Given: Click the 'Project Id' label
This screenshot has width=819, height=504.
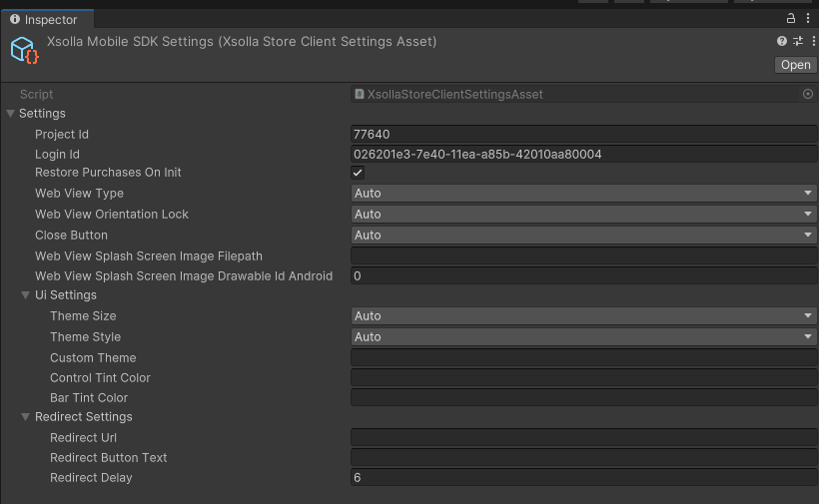Looking at the screenshot, I should click(62, 134).
